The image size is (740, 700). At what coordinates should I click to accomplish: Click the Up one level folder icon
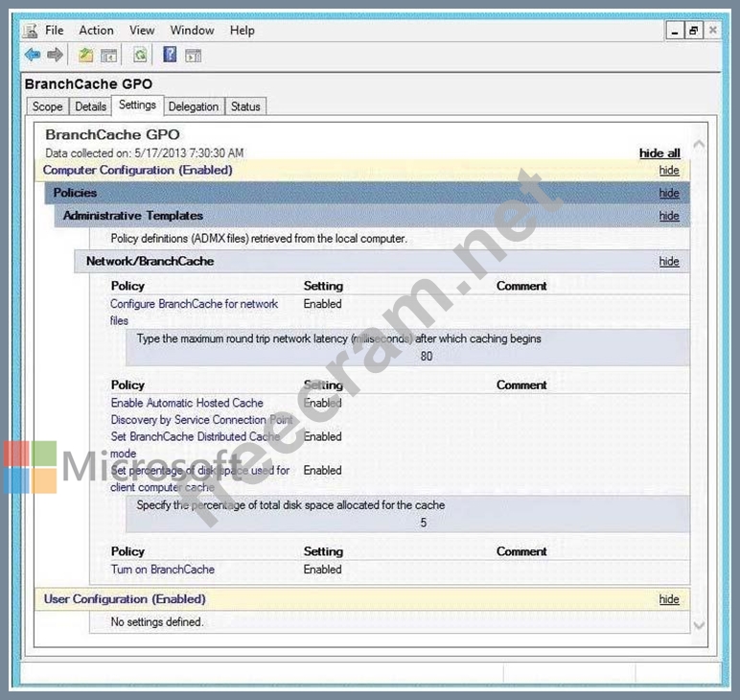point(86,56)
